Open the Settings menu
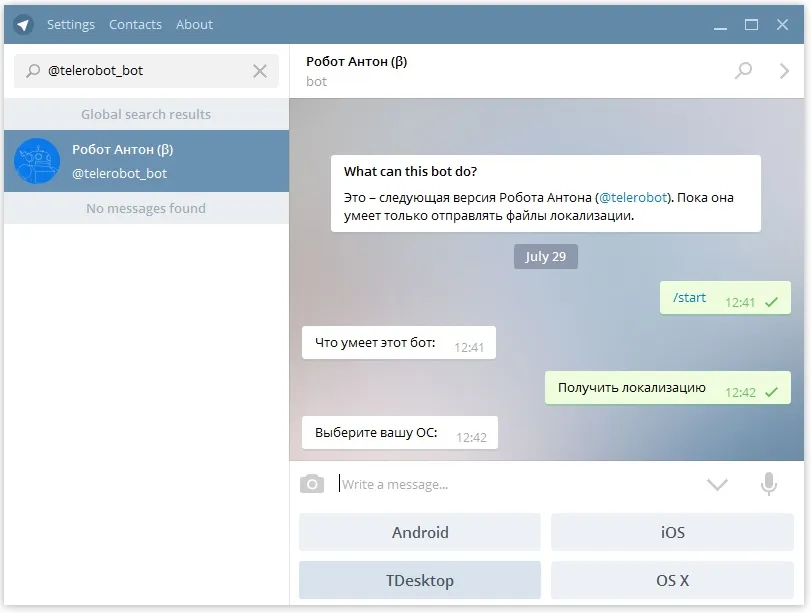811x613 pixels. click(x=71, y=24)
